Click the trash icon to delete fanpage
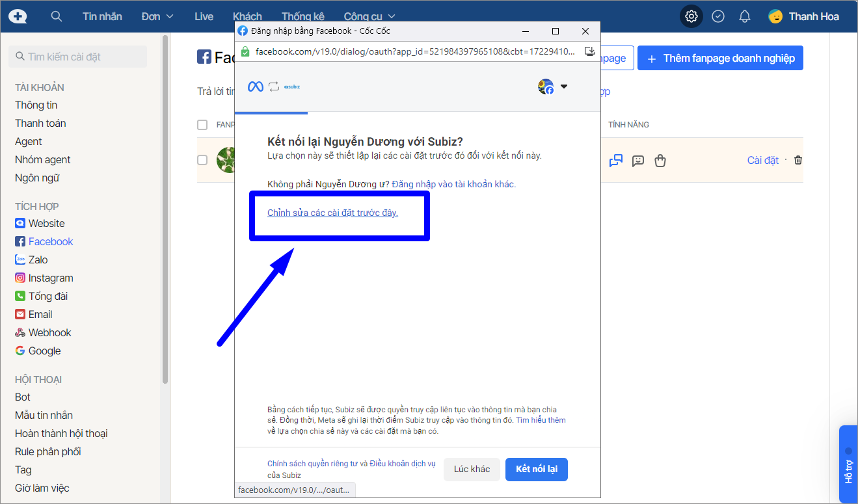This screenshot has width=858, height=504. click(x=798, y=160)
